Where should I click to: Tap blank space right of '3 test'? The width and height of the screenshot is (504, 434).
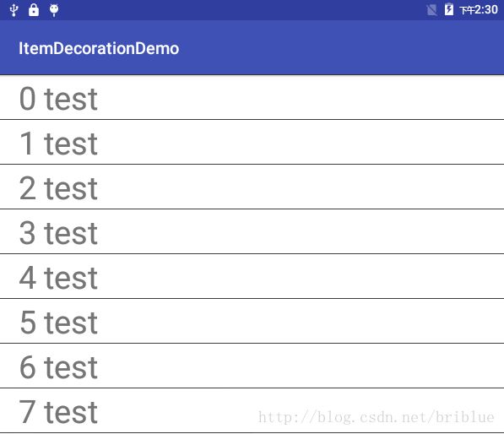299,231
